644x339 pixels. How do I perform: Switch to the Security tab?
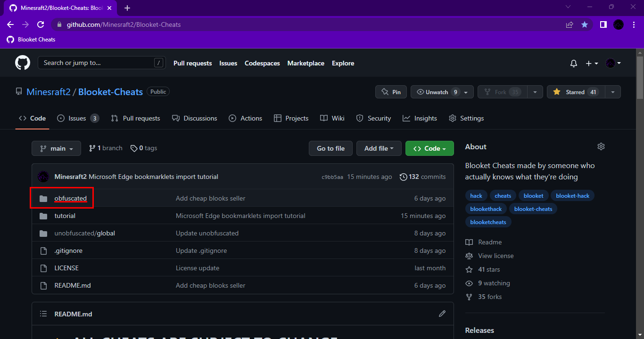(x=374, y=118)
